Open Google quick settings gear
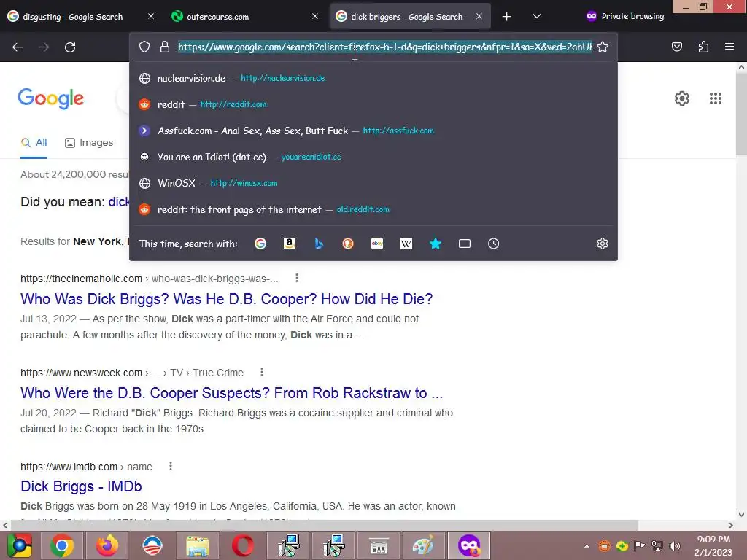Screen dimensions: 747x560 pyautogui.click(x=682, y=98)
